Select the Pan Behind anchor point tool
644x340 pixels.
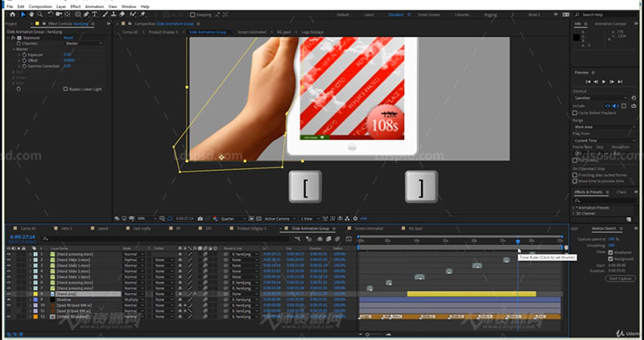click(67, 15)
